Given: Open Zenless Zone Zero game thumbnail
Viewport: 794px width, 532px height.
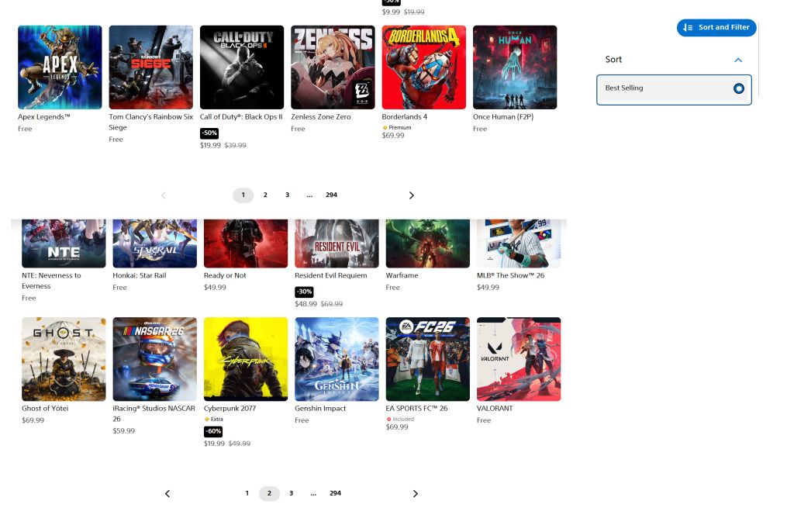Looking at the screenshot, I should pyautogui.click(x=333, y=67).
